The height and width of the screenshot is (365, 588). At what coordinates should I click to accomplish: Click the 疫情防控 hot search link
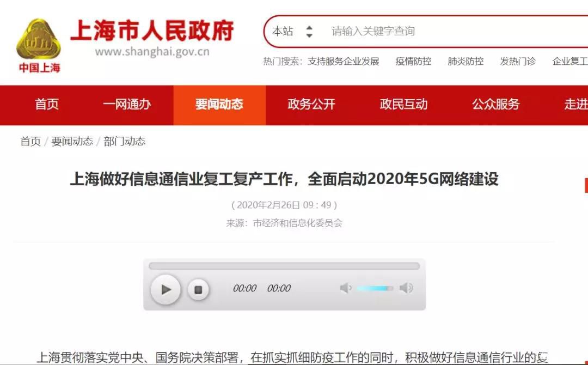tap(413, 62)
